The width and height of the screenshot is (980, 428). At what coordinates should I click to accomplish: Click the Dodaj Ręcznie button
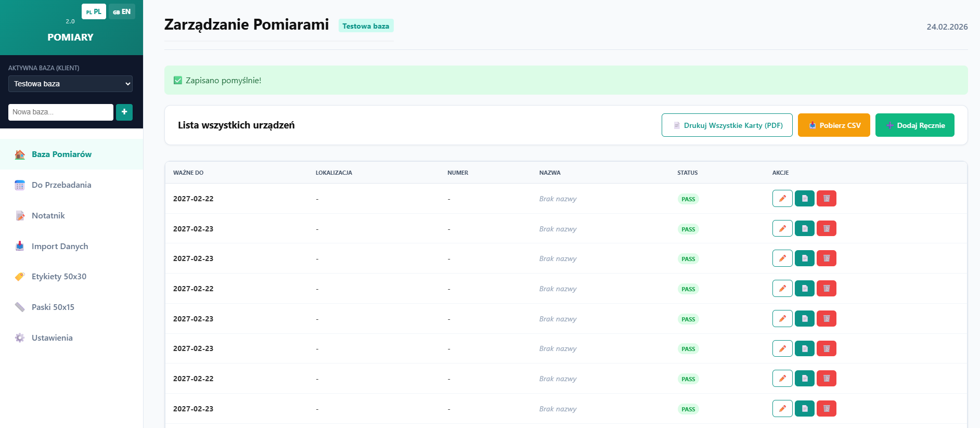915,125
